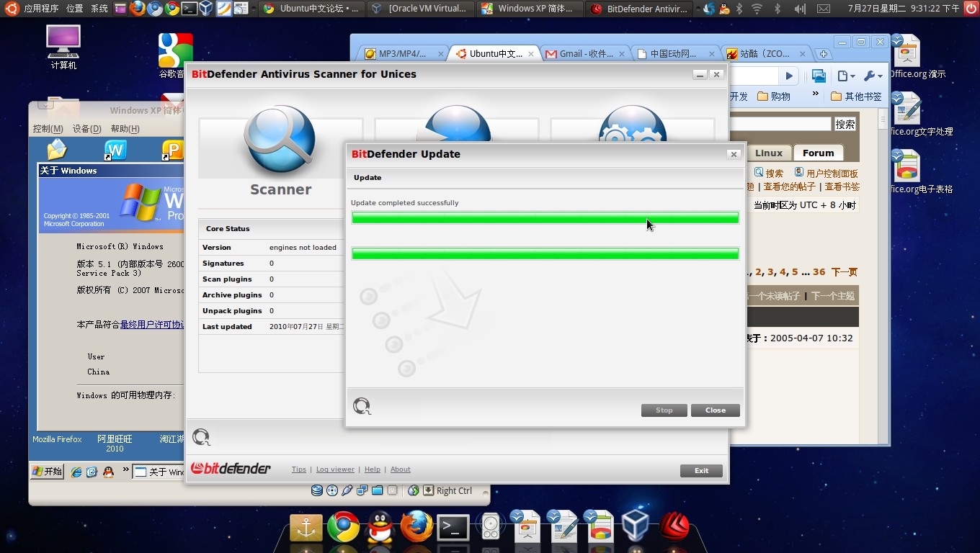Launch Google Chrome from the dock

point(343,527)
